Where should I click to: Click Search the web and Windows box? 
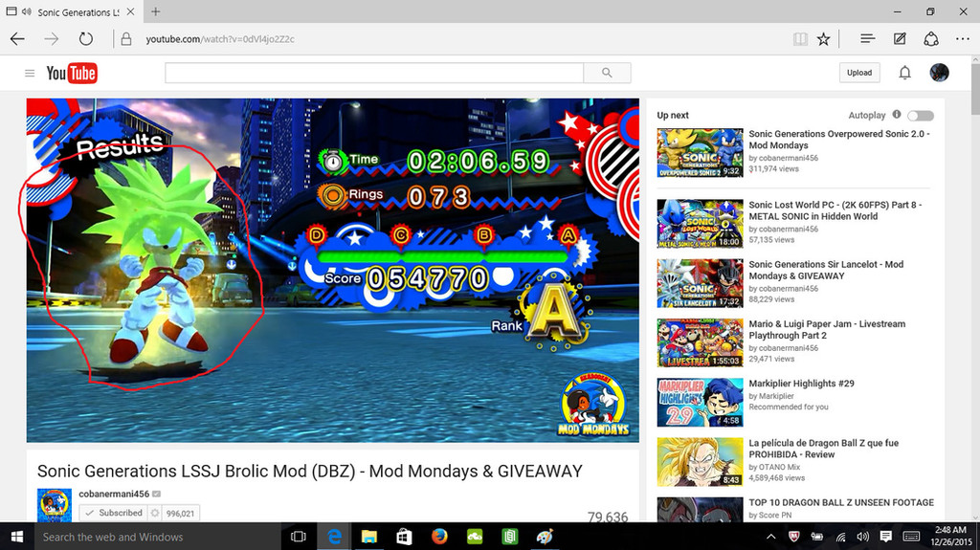point(156,537)
